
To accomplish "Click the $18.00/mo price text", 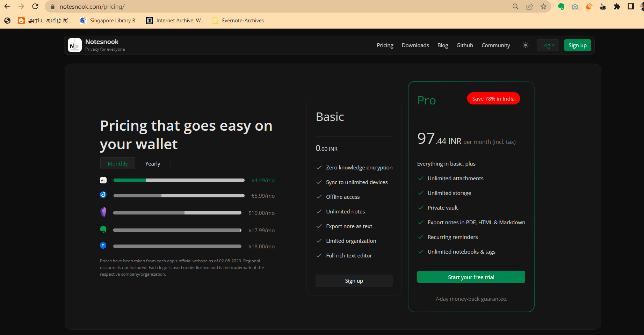I will point(261,247).
